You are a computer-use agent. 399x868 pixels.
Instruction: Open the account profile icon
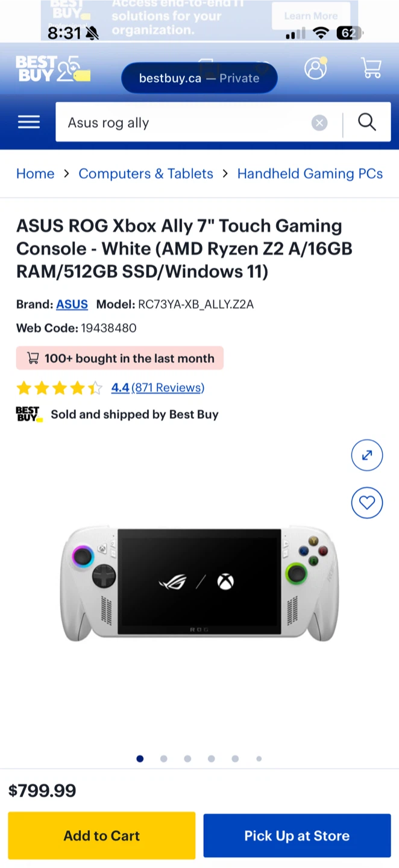(315, 68)
